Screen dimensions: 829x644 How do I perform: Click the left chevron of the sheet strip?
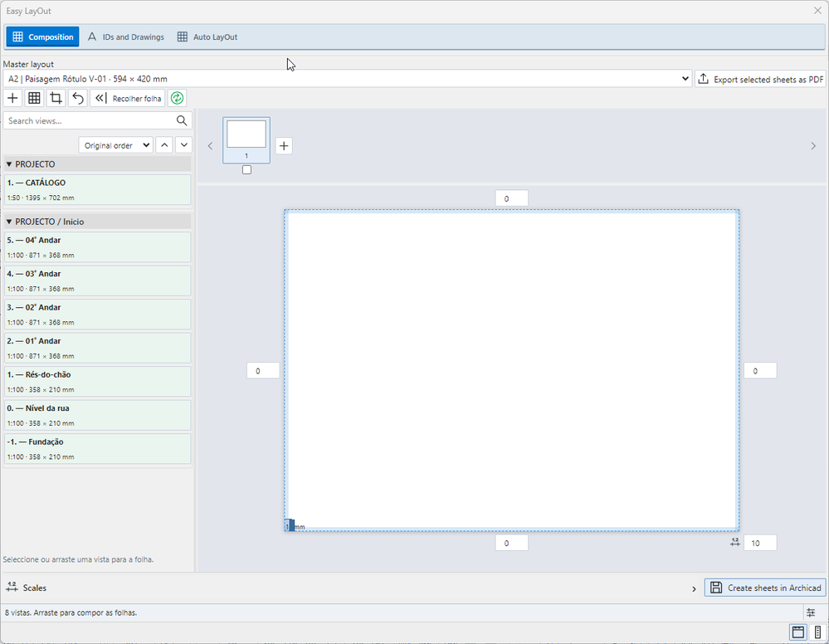pos(211,146)
